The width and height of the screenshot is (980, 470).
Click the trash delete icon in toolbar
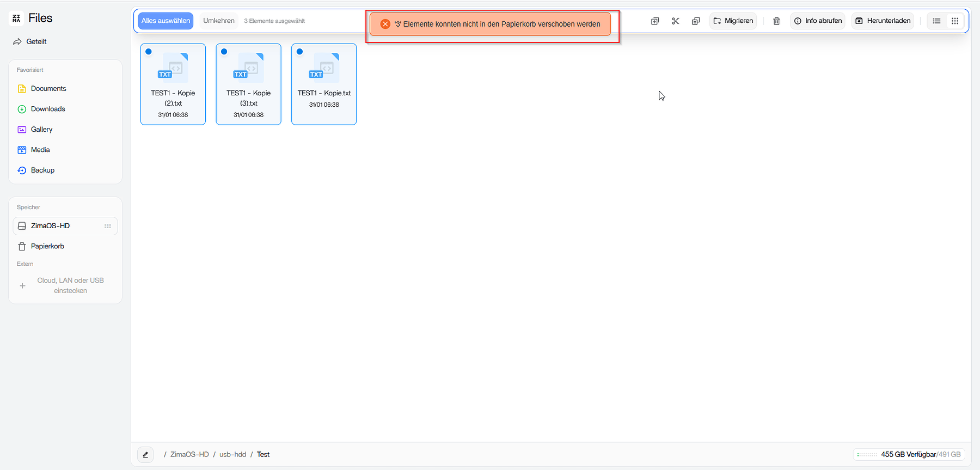[776, 21]
